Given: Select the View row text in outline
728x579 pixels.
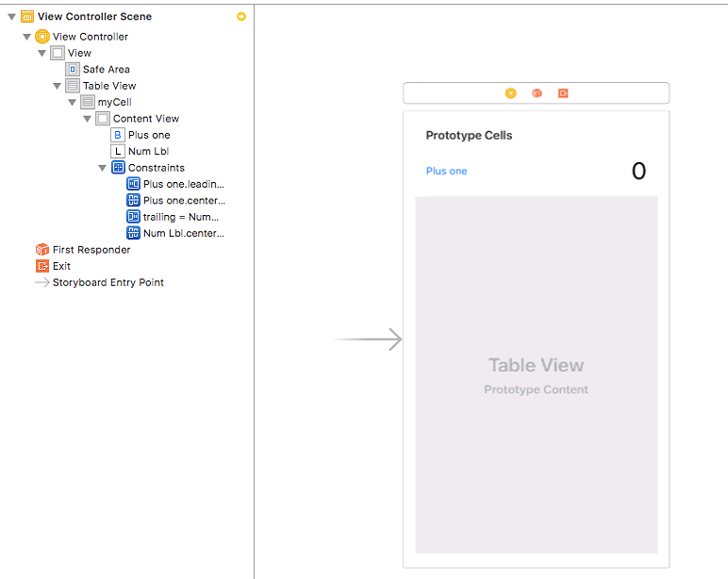Looking at the screenshot, I should (x=79, y=53).
